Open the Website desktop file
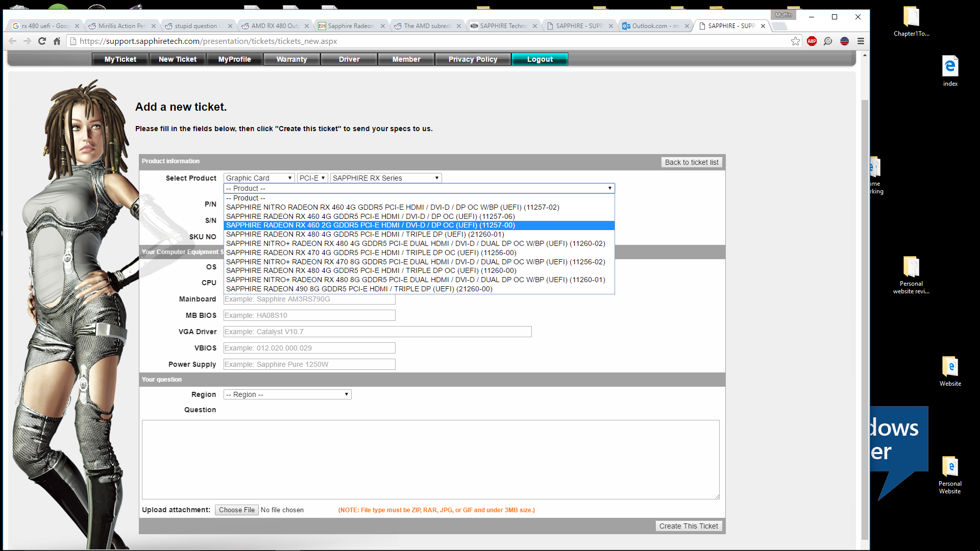 tap(950, 371)
